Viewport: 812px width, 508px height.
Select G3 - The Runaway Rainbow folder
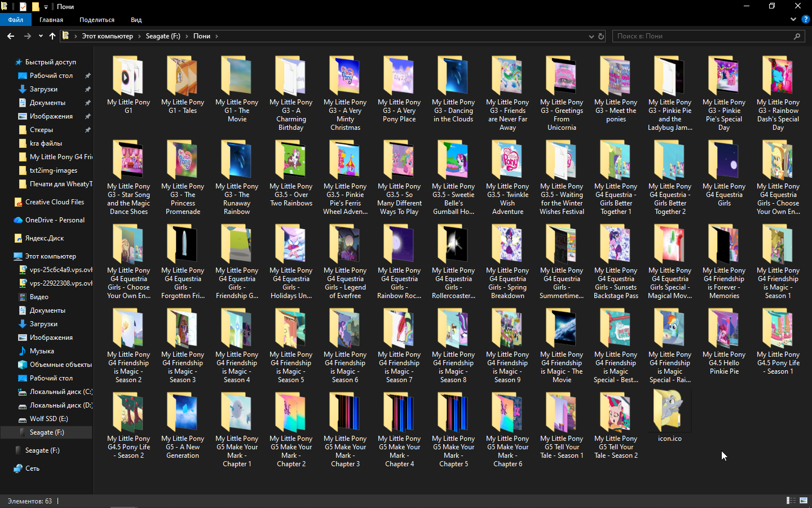tap(237, 177)
